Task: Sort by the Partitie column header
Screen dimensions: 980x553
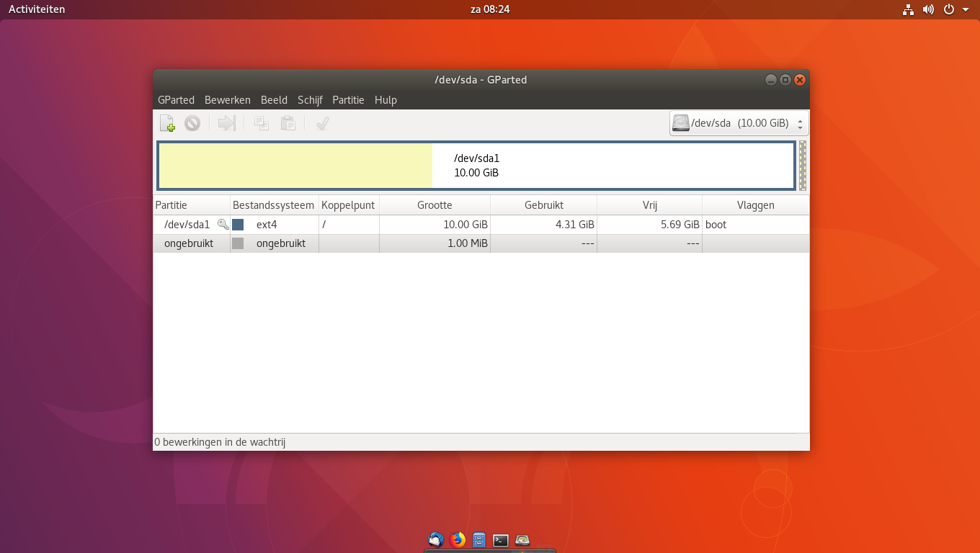Action: [x=192, y=205]
